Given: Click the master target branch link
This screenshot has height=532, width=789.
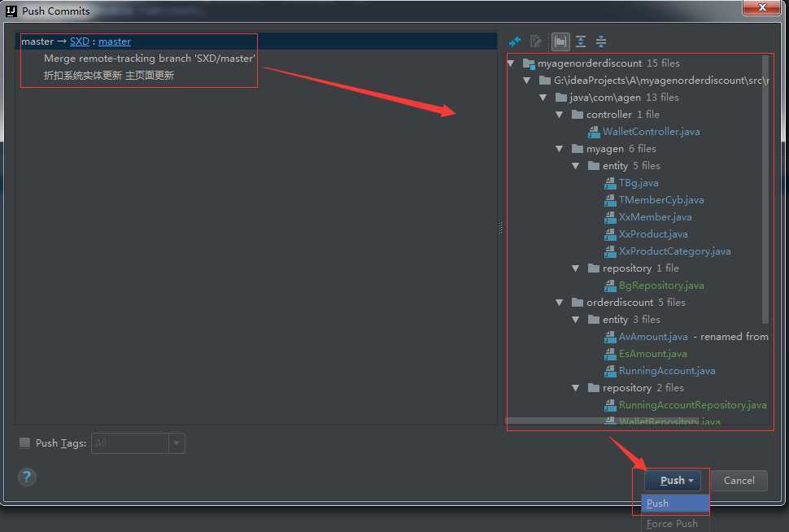Looking at the screenshot, I should click(x=115, y=41).
